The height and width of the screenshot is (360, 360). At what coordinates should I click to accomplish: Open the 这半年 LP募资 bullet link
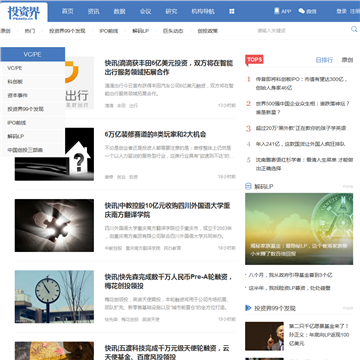(x=289, y=288)
